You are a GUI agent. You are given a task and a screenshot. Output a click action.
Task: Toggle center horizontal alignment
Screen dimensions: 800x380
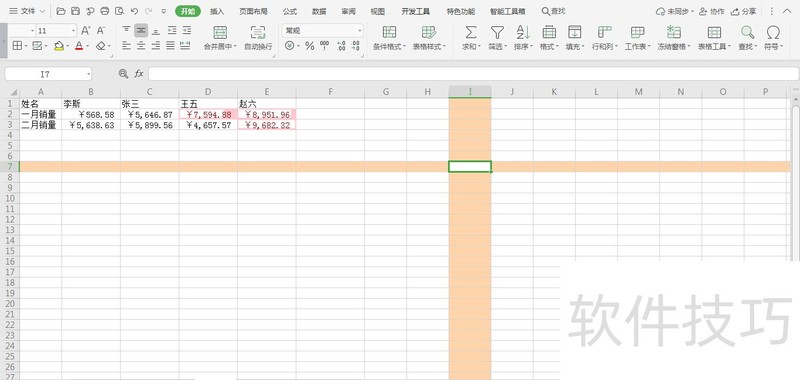click(141, 46)
